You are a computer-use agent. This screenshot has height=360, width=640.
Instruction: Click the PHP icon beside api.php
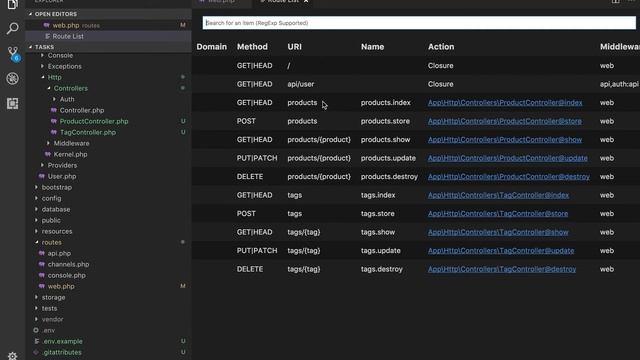[42, 253]
